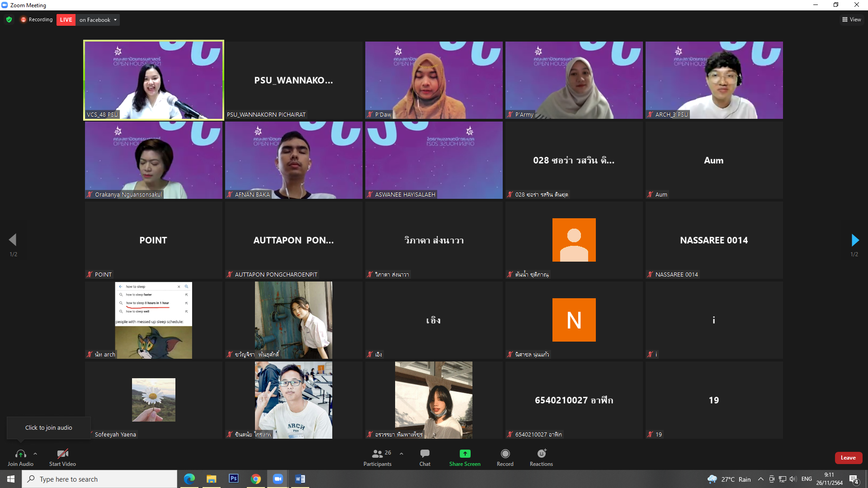Open Google Chrome from the taskbar
The image size is (868, 488).
[256, 479]
